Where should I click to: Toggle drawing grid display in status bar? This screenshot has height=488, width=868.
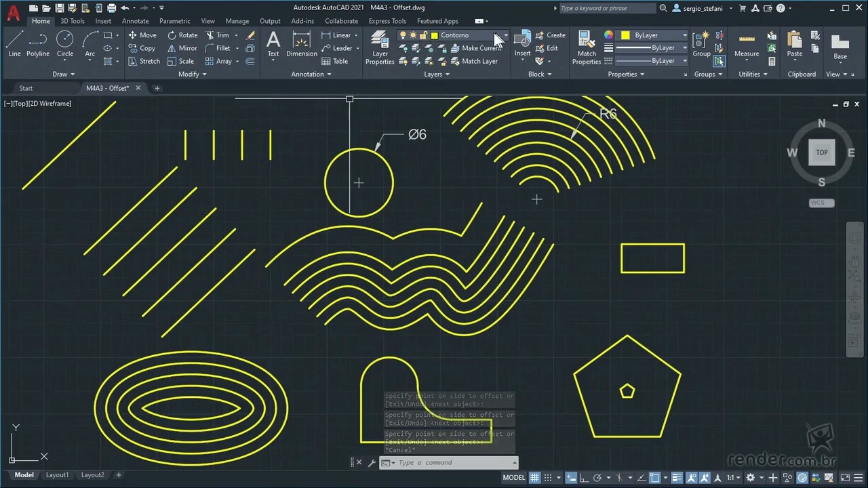[535, 477]
